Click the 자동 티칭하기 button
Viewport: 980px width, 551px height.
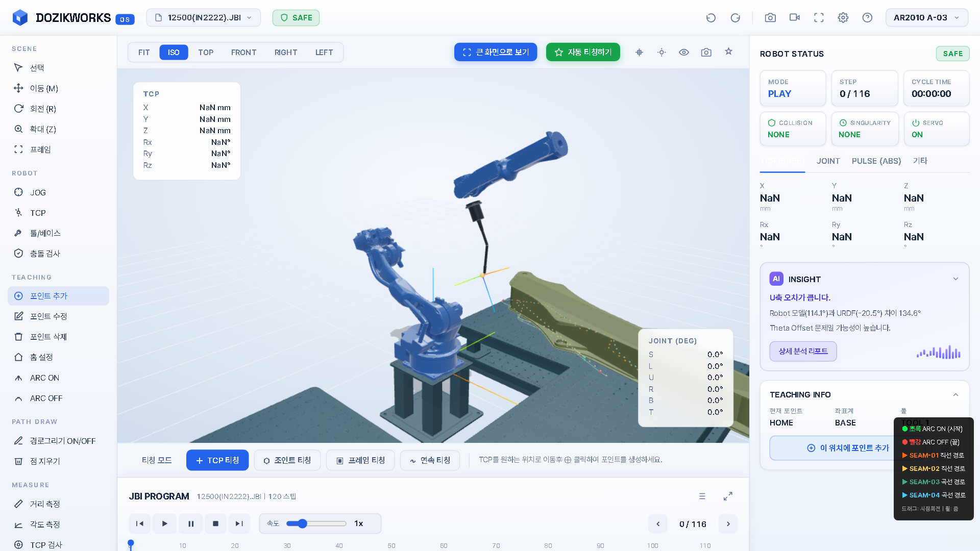[583, 52]
